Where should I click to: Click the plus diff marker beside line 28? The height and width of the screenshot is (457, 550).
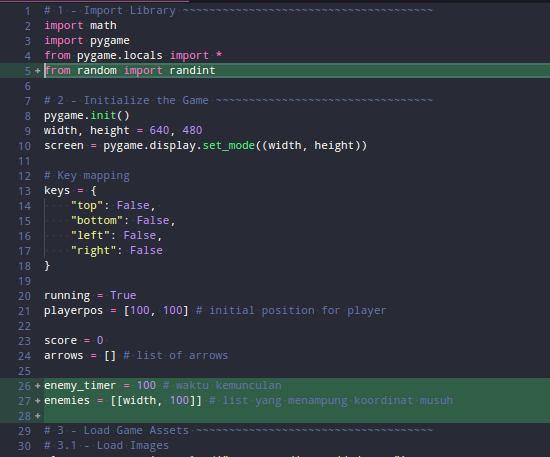38,416
